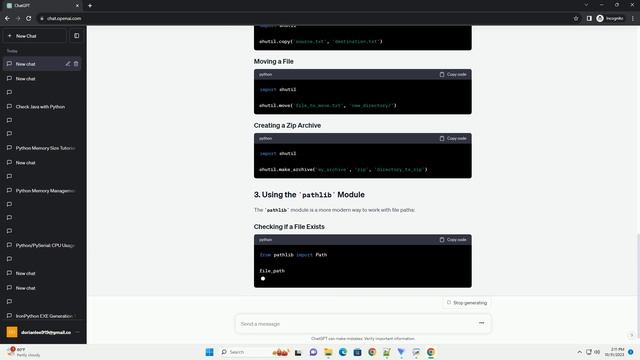Click the Today label in sidebar
Viewport: 640px width, 360px height.
coord(12,51)
